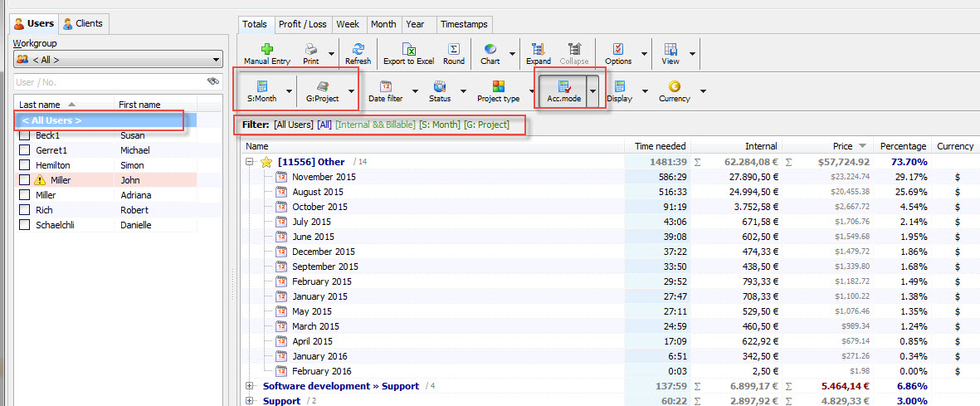Refresh the totals list

click(358, 50)
